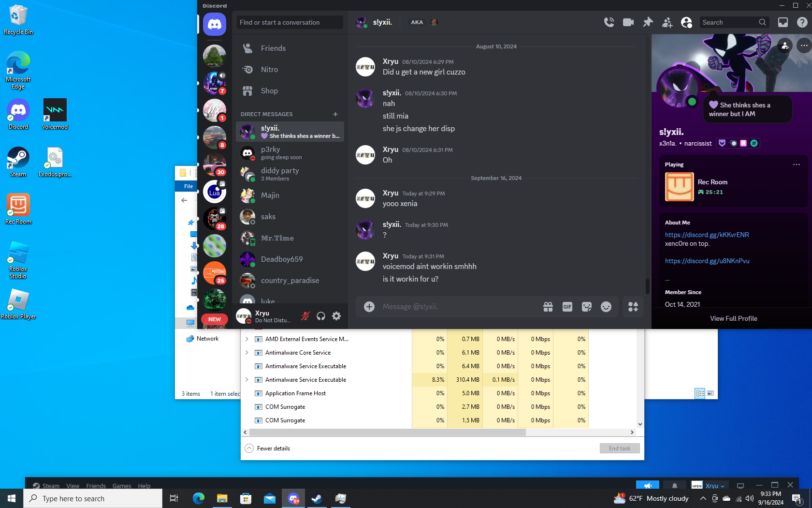
Task: Open DM with saks
Action: click(x=290, y=217)
